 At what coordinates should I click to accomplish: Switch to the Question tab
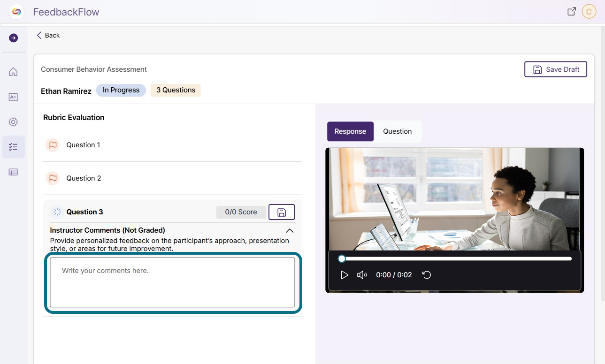[x=398, y=131]
